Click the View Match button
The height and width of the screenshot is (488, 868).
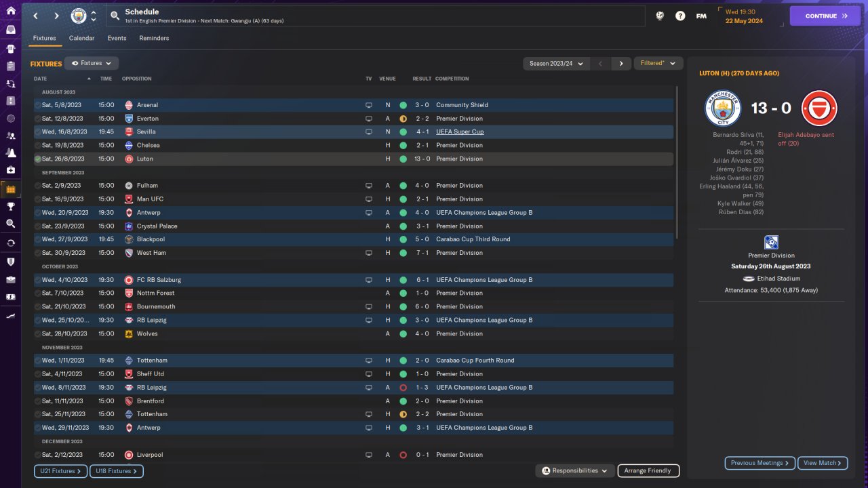pyautogui.click(x=823, y=463)
